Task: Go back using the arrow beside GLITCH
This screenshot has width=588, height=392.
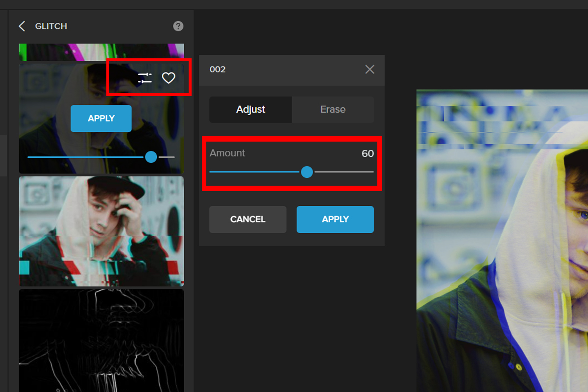Action: (x=22, y=26)
